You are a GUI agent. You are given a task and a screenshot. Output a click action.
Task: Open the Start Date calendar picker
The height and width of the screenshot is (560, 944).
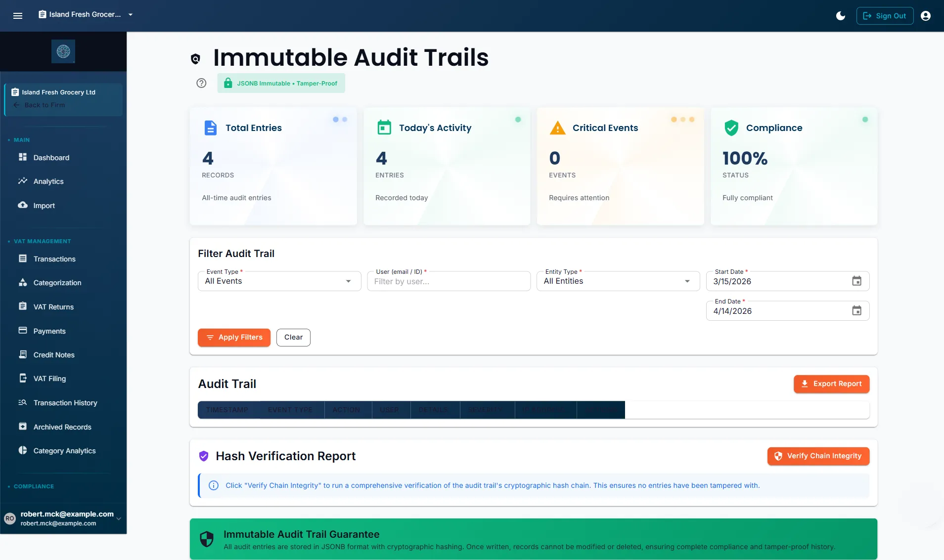tap(857, 281)
